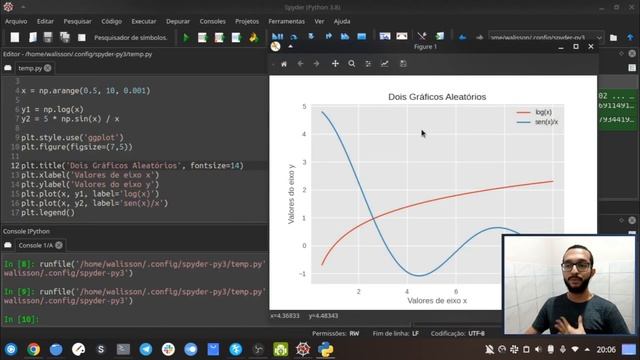The width and height of the screenshot is (640, 360).
Task: Click the Forward arrow in Figure 1 toolbar
Action: pyautogui.click(x=316, y=64)
